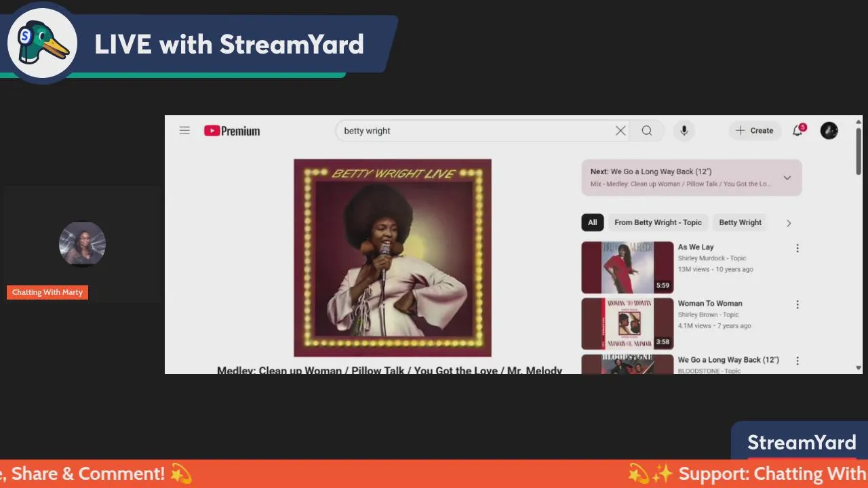Open the Create button
Image resolution: width=868 pixels, height=488 pixels.
coord(755,131)
